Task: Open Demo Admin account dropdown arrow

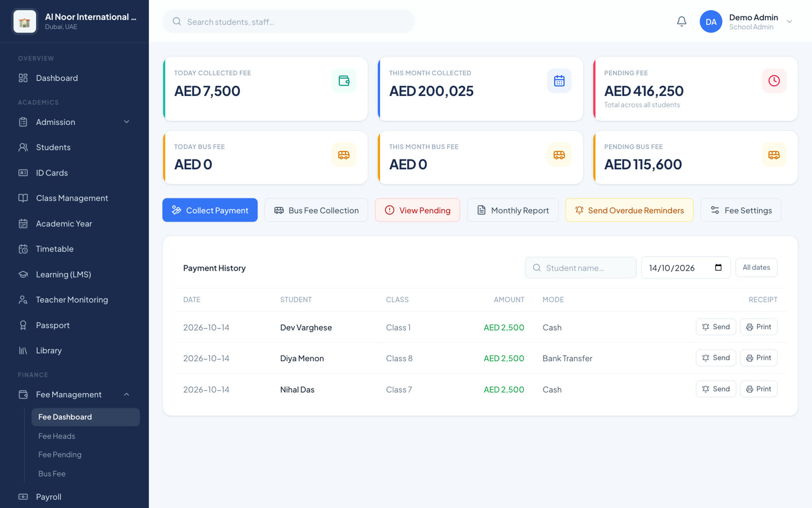Action: pos(789,21)
